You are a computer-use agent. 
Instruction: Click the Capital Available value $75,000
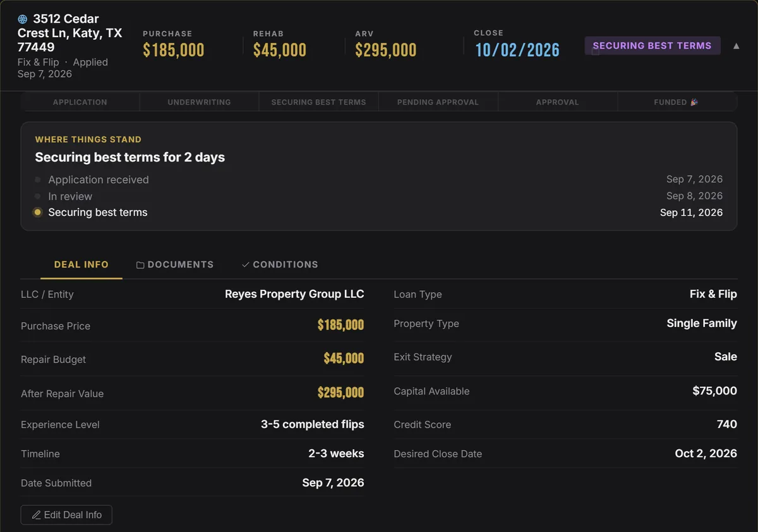point(715,391)
